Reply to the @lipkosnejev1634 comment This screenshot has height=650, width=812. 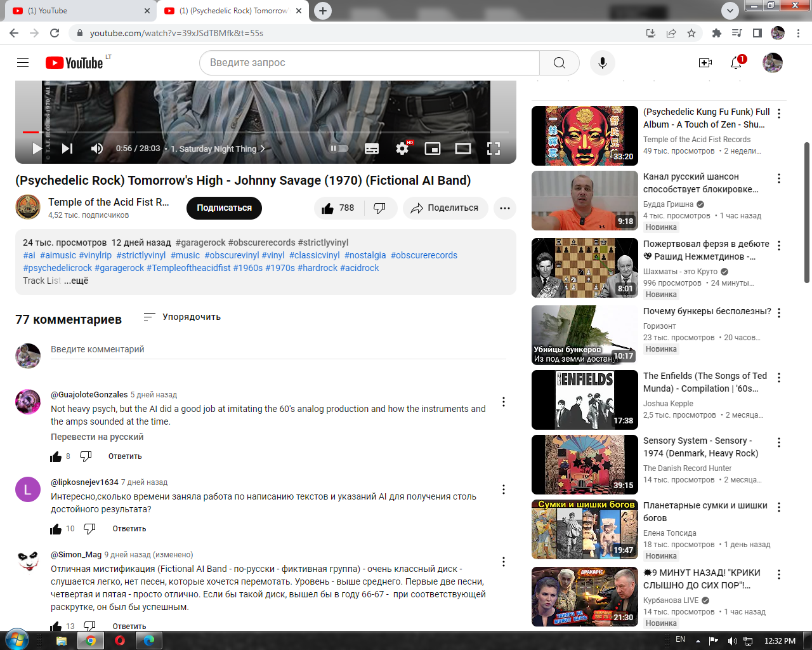tap(129, 529)
